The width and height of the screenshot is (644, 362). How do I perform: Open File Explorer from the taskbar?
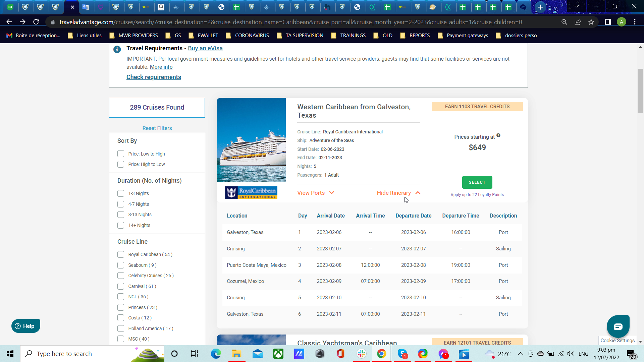click(x=236, y=354)
